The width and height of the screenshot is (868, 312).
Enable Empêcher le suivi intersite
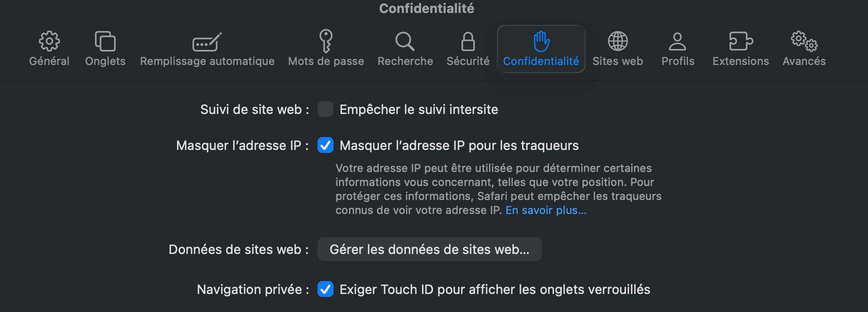325,109
